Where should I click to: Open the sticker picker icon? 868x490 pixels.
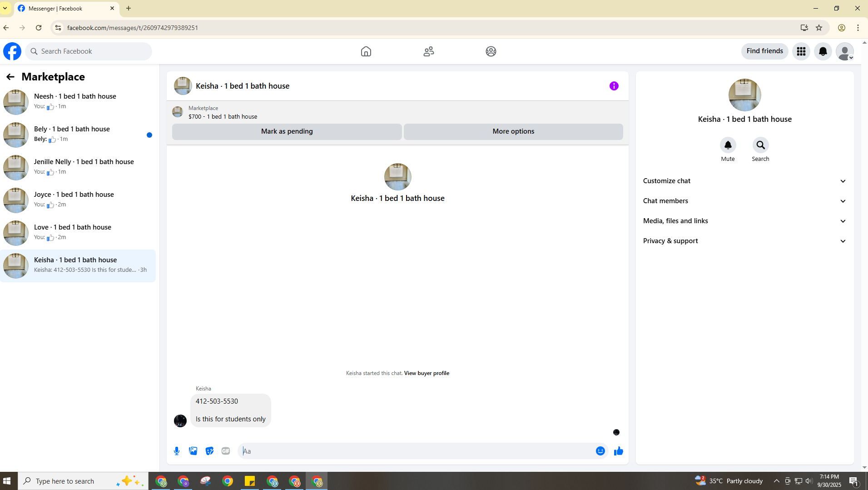pos(209,451)
